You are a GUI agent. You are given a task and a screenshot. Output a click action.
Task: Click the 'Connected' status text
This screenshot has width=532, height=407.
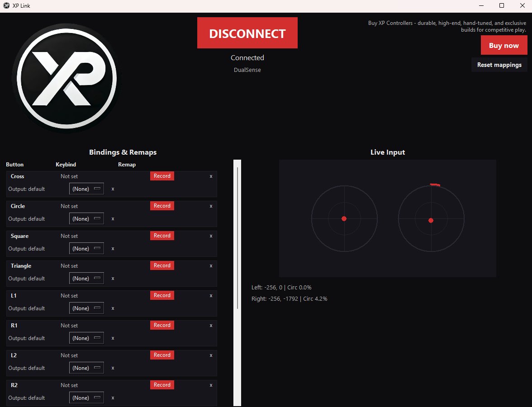pyautogui.click(x=247, y=58)
